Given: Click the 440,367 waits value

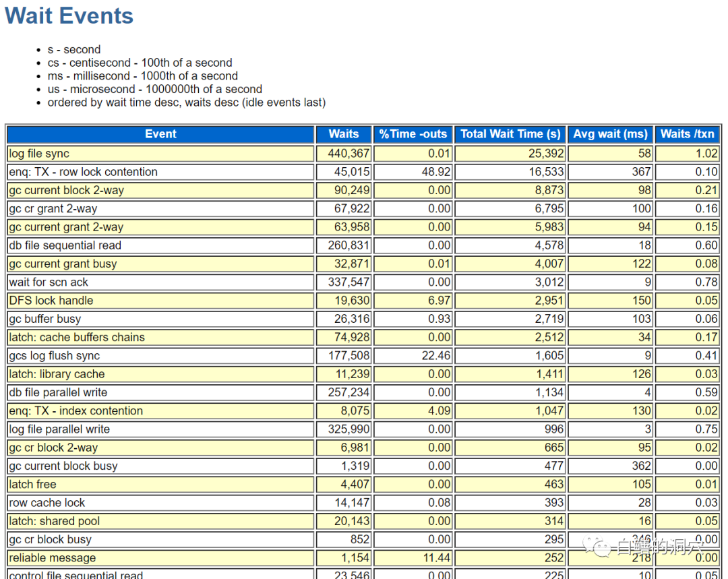Looking at the screenshot, I should 348,154.
